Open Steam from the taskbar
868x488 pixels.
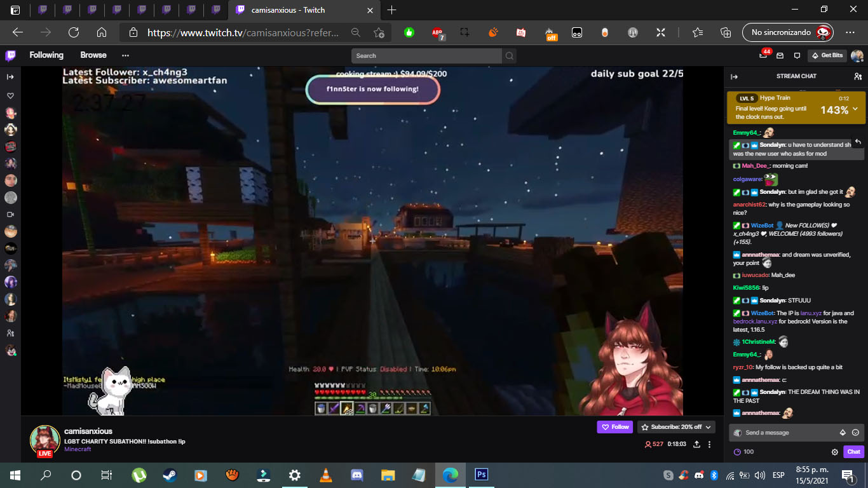(170, 475)
